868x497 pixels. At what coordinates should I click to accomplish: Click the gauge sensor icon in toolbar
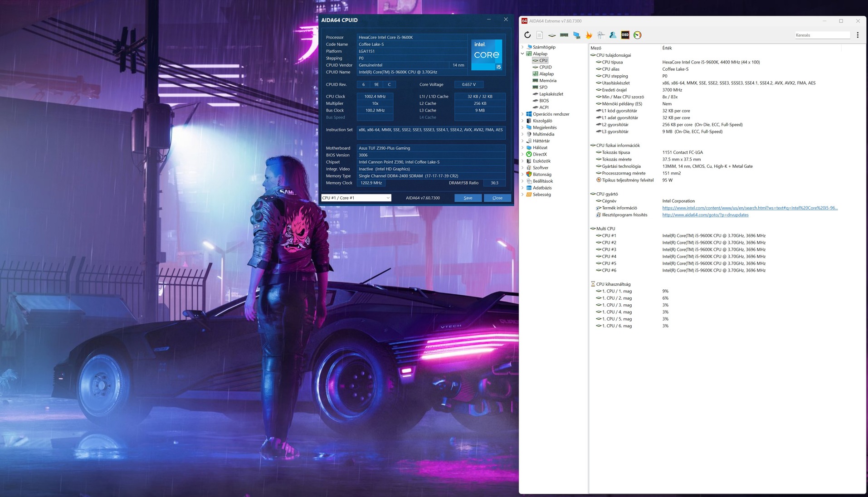(638, 35)
